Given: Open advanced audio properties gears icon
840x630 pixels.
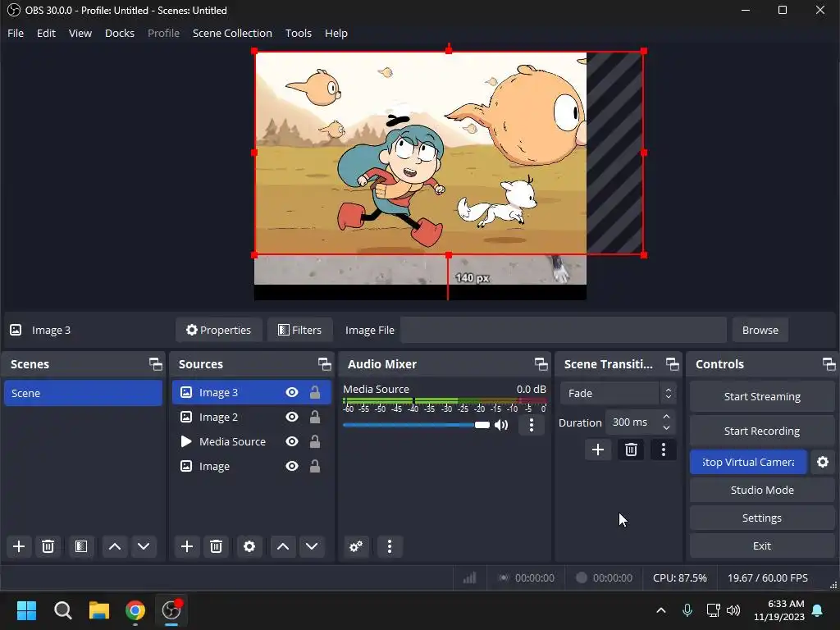Looking at the screenshot, I should (x=356, y=546).
